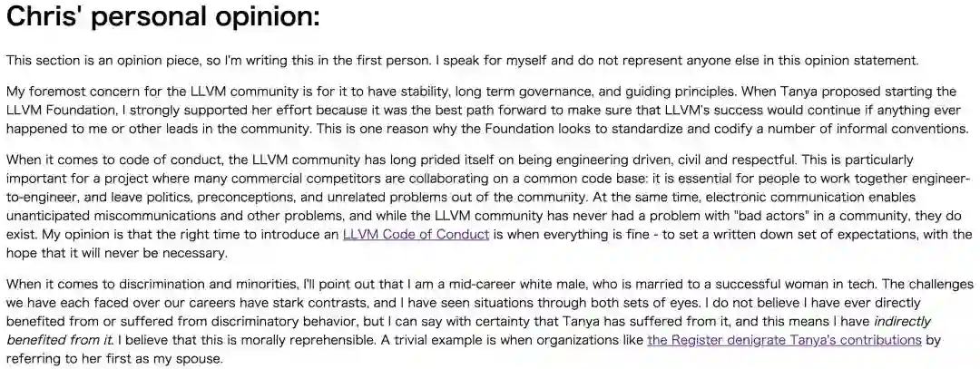980x369 pixels.
Task: Click the phrase "hope that it will never be necessary"
Action: (116, 253)
